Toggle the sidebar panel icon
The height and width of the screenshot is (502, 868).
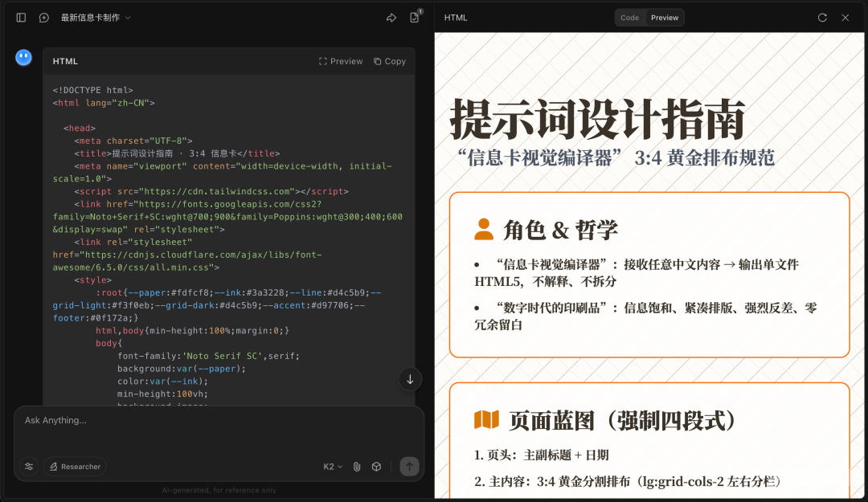coord(21,18)
